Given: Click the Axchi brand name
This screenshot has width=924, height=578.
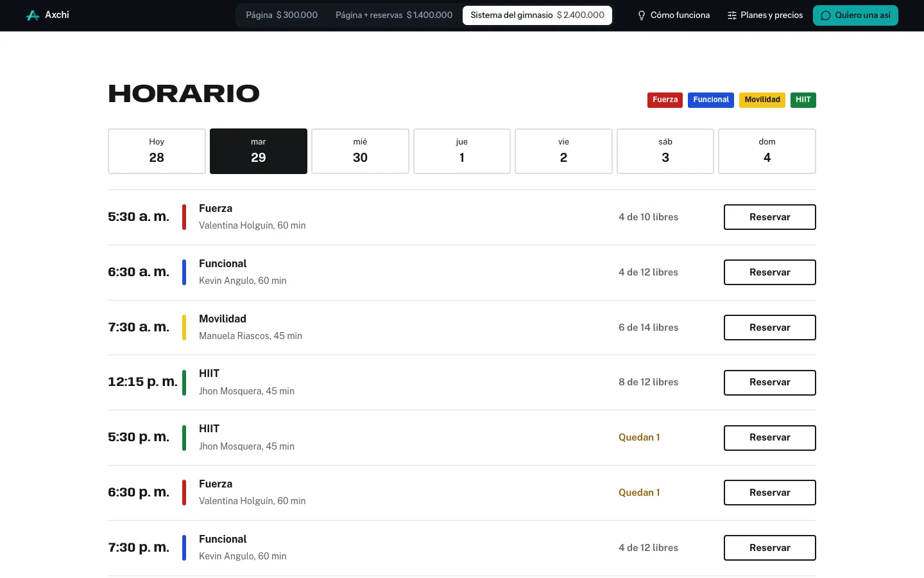Looking at the screenshot, I should pyautogui.click(x=57, y=15).
